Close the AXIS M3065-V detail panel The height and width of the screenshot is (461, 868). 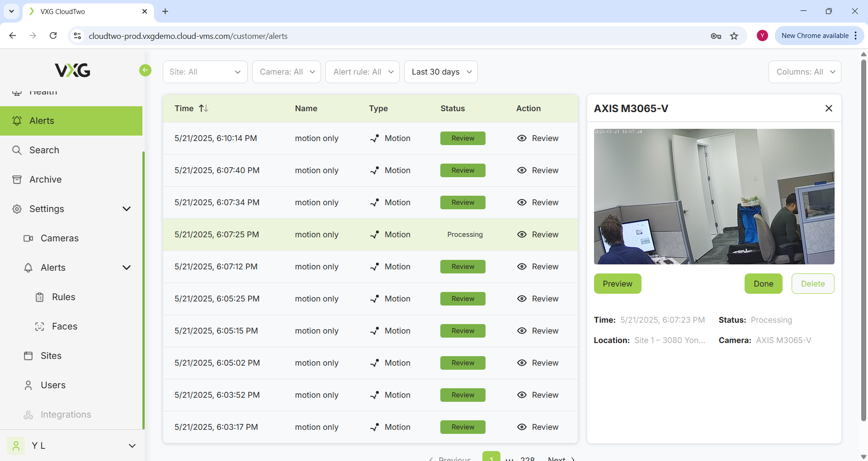[x=828, y=108]
